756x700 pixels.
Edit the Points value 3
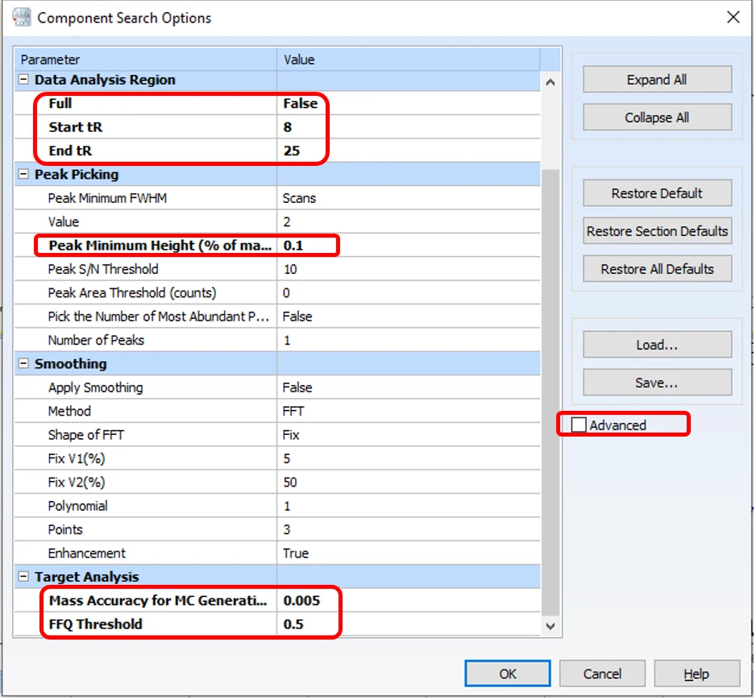(x=409, y=530)
